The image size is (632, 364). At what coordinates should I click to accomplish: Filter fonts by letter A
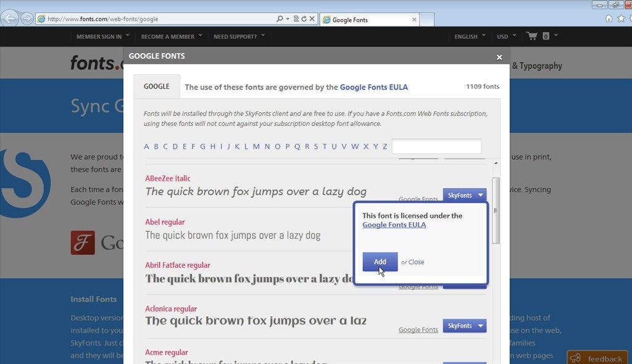[x=146, y=146]
